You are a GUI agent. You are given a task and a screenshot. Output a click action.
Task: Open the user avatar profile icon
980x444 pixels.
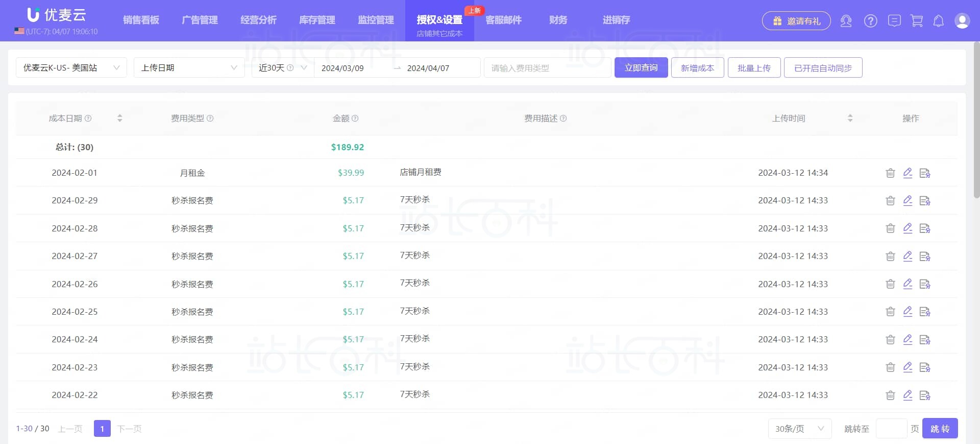962,21
